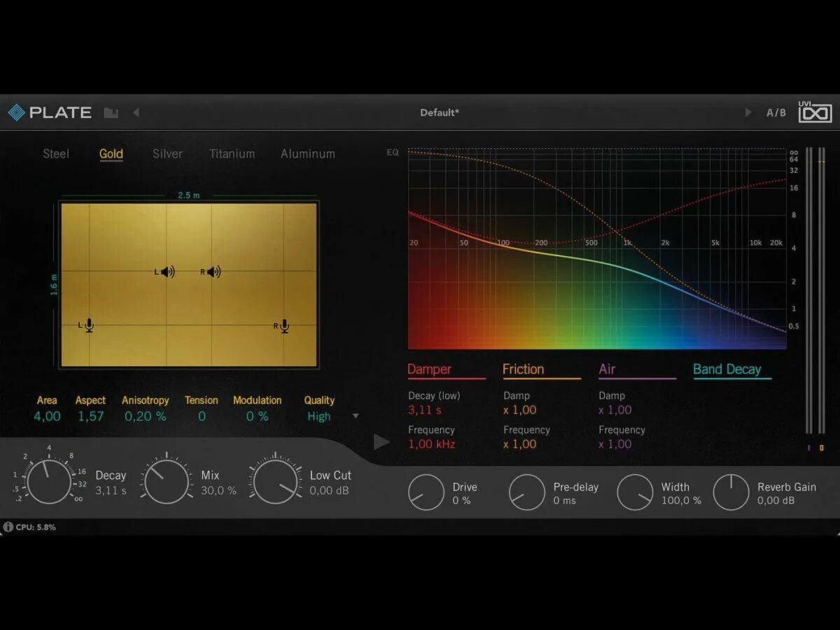Click the Drive knob
This screenshot has width=840, height=630.
(426, 492)
